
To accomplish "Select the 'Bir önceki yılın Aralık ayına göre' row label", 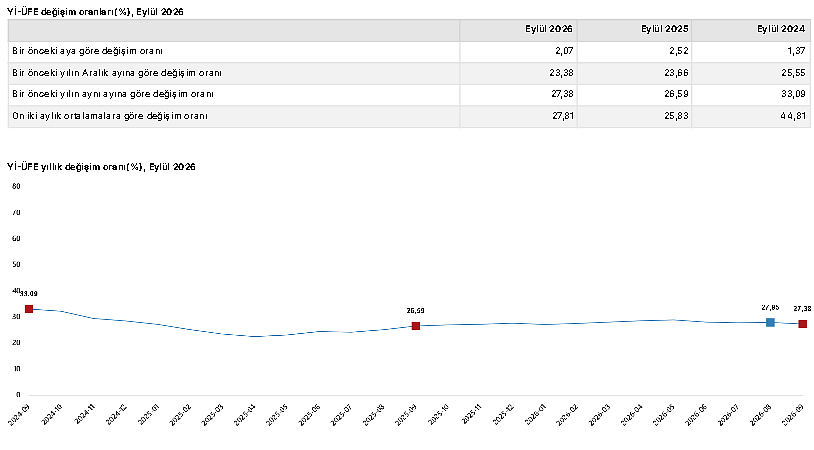I will (117, 73).
